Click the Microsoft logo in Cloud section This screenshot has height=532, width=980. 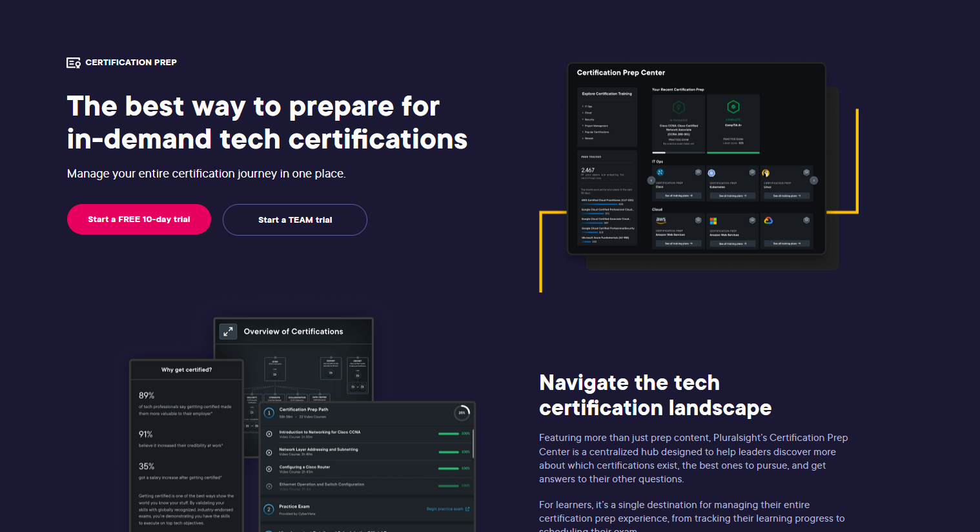click(713, 221)
